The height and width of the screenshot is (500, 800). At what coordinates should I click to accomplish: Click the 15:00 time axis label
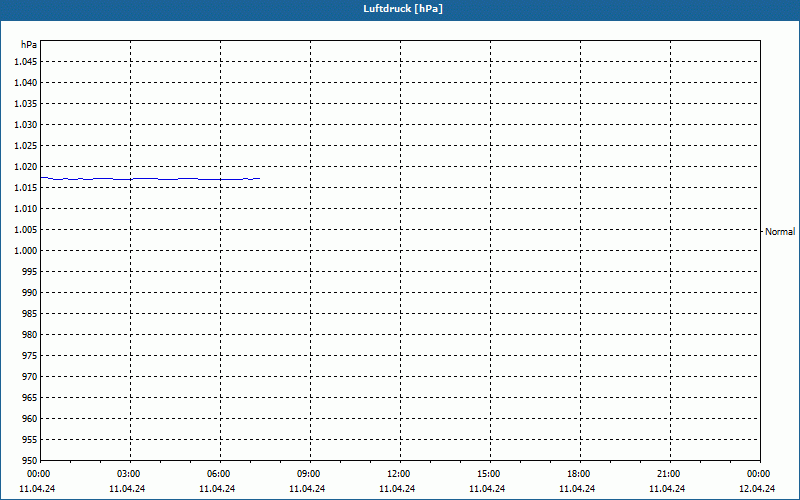pos(490,474)
